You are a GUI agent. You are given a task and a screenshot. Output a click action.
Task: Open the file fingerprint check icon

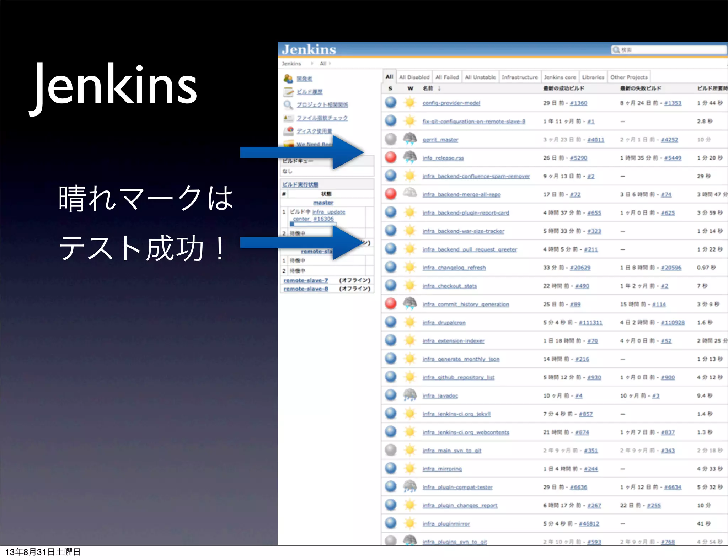pos(288,118)
